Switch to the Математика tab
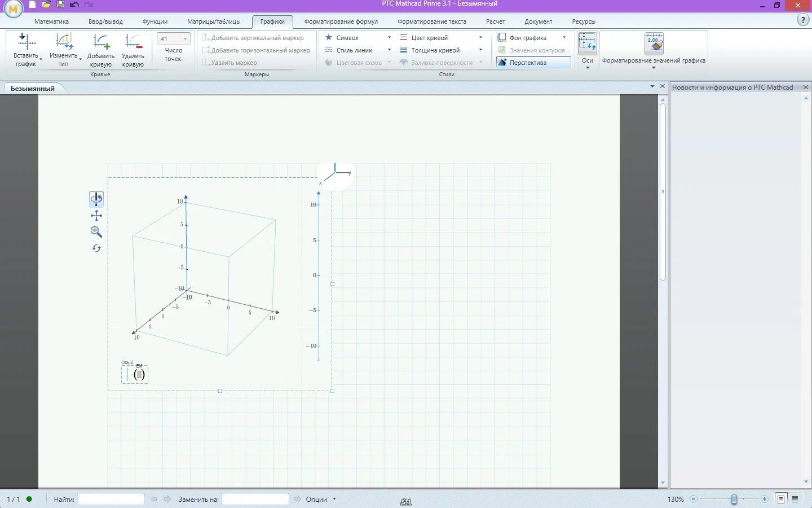 pyautogui.click(x=51, y=21)
